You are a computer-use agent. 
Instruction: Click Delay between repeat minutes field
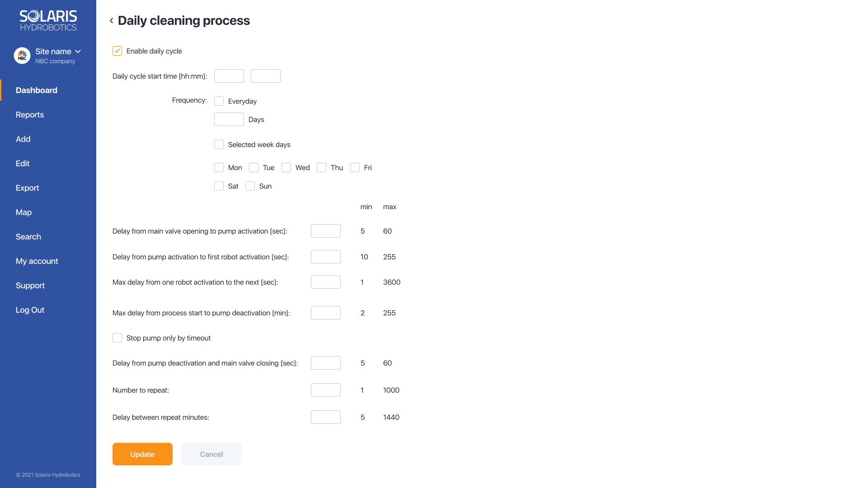(326, 417)
